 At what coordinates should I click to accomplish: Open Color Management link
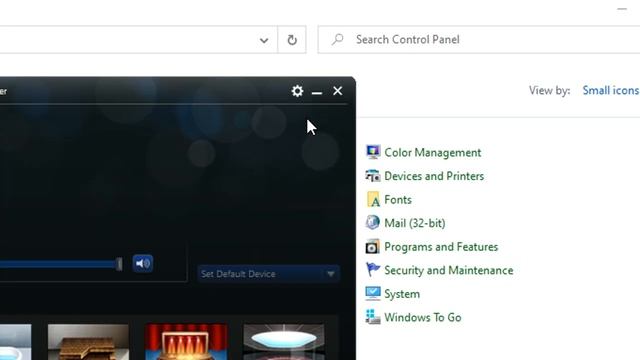[433, 153]
